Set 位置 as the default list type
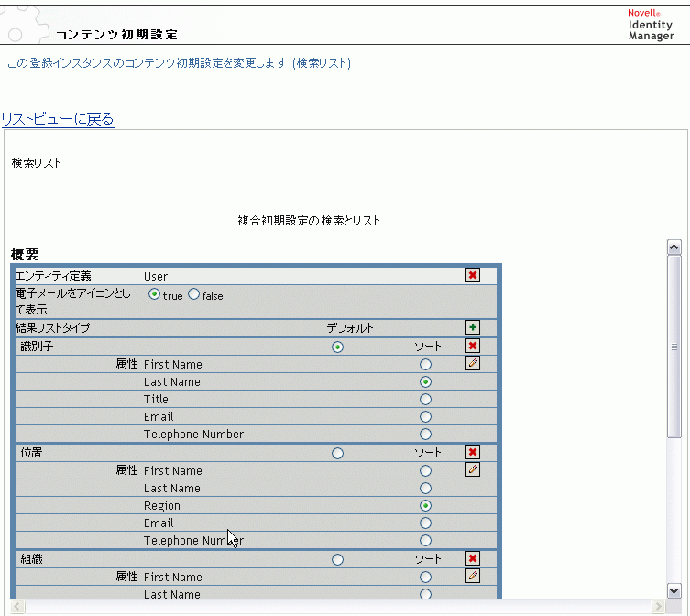Viewport: 690px width, 616px height. click(337, 453)
